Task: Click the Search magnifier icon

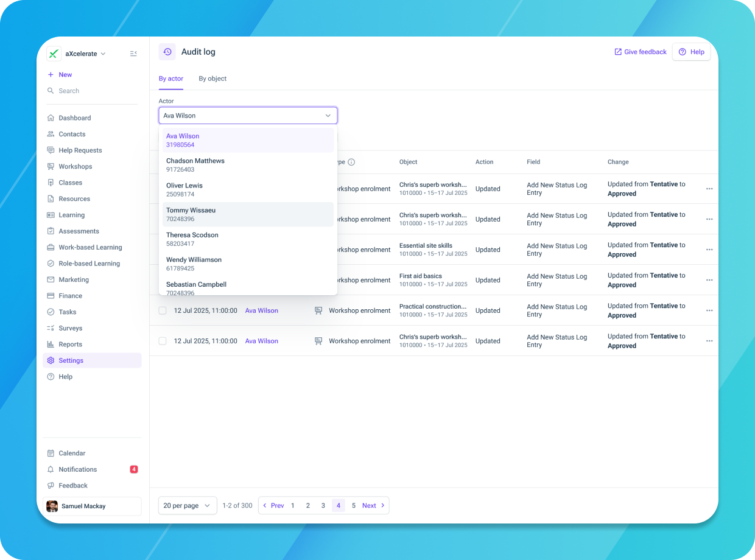Action: click(51, 91)
